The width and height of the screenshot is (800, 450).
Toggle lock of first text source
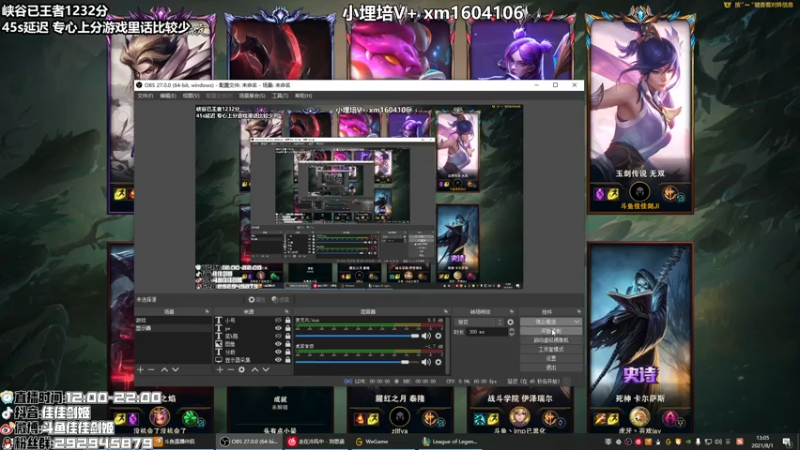click(x=288, y=320)
